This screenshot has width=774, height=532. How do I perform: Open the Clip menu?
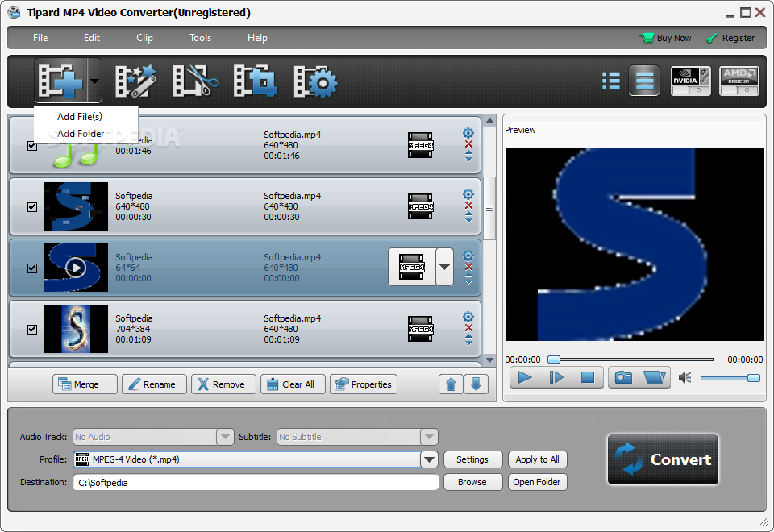click(x=144, y=38)
